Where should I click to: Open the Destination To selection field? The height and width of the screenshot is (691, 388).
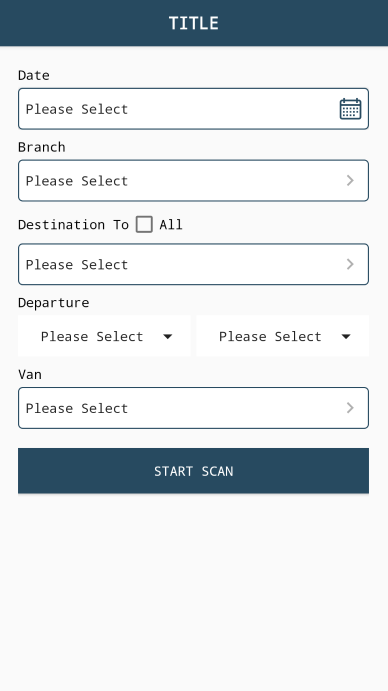point(194,264)
